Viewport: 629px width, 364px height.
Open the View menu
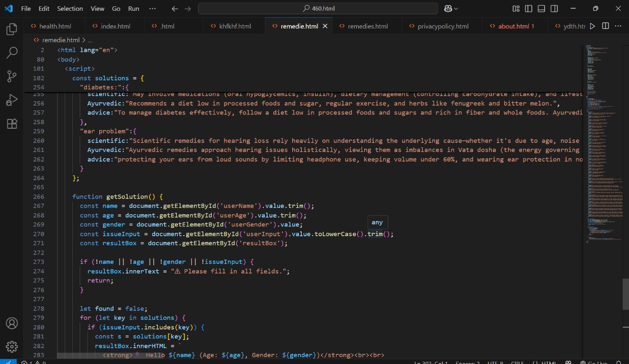[97, 8]
